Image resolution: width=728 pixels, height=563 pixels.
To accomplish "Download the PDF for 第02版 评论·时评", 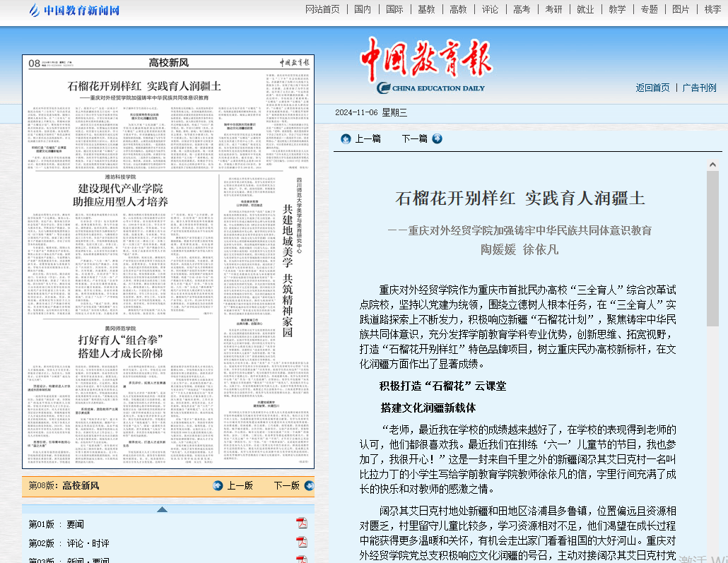I will click(x=302, y=543).
